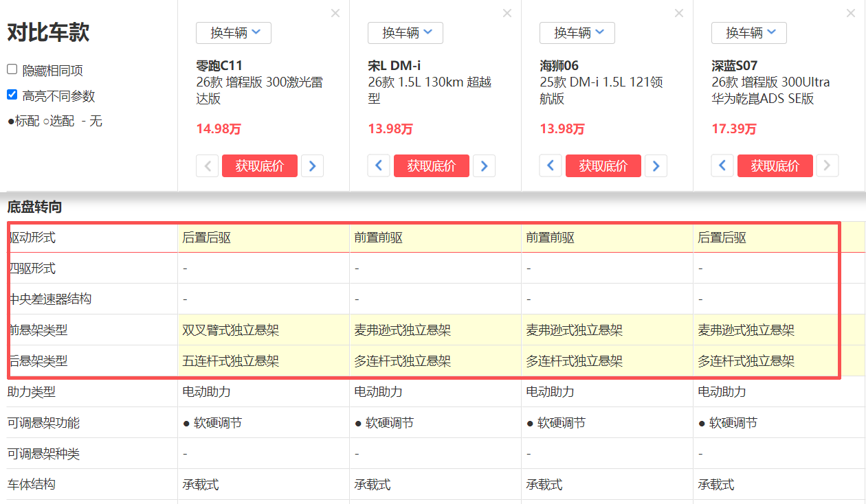The height and width of the screenshot is (504, 866).
Task: Expand 换车辆 dropdown for 深蓝S07
Action: [x=749, y=32]
